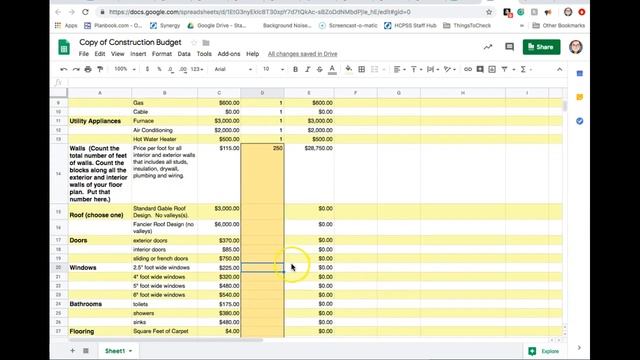Open the Explore button
640x360 pixels.
544,351
